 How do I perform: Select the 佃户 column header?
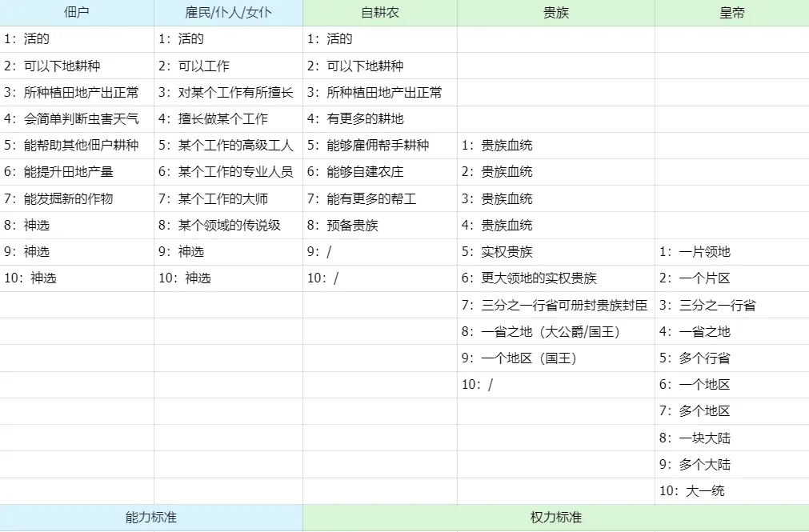point(77,13)
